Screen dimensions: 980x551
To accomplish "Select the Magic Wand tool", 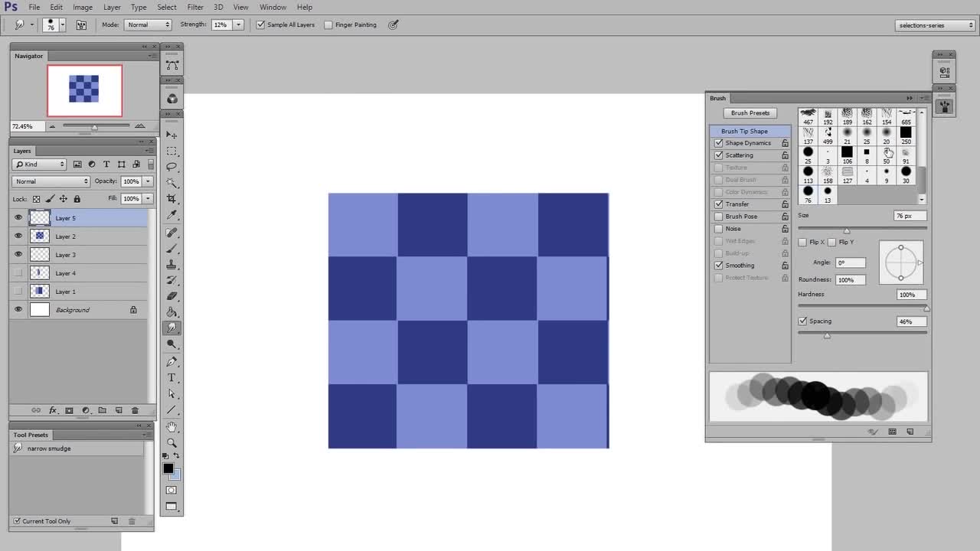I will tap(171, 183).
